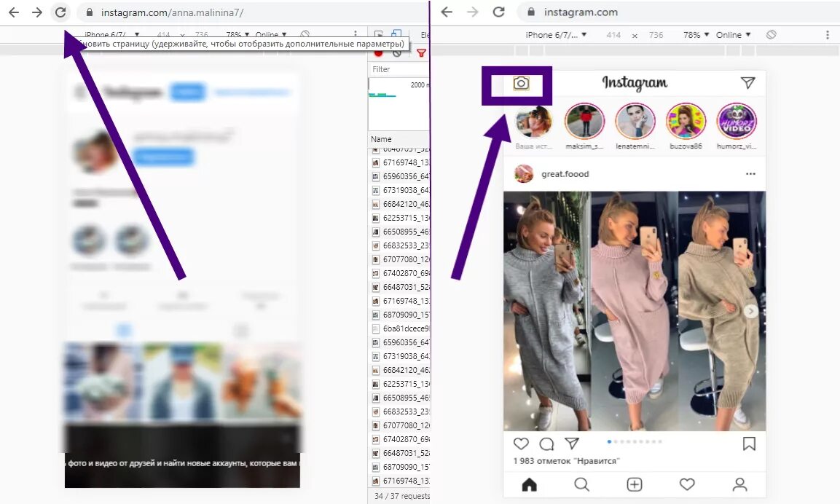Focus the network Filter text field

pos(399,69)
